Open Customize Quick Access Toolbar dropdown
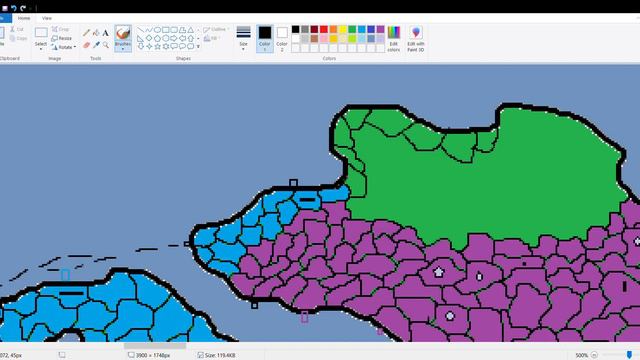This screenshot has width=640, height=360. tap(31, 8)
